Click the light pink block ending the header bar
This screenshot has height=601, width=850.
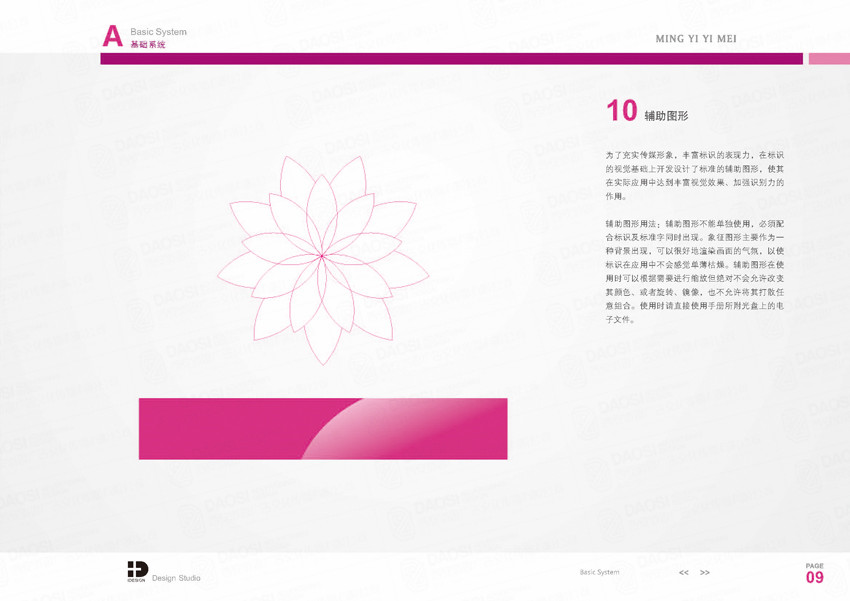point(828,59)
